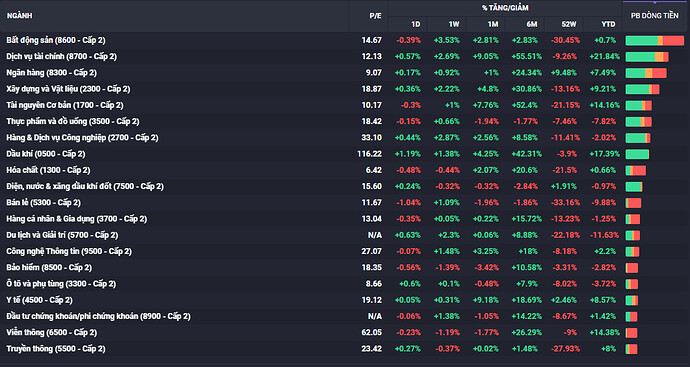Open the Truyền thông (5500) sector
Image resolution: width=690 pixels, height=367 pixels.
tap(56, 349)
